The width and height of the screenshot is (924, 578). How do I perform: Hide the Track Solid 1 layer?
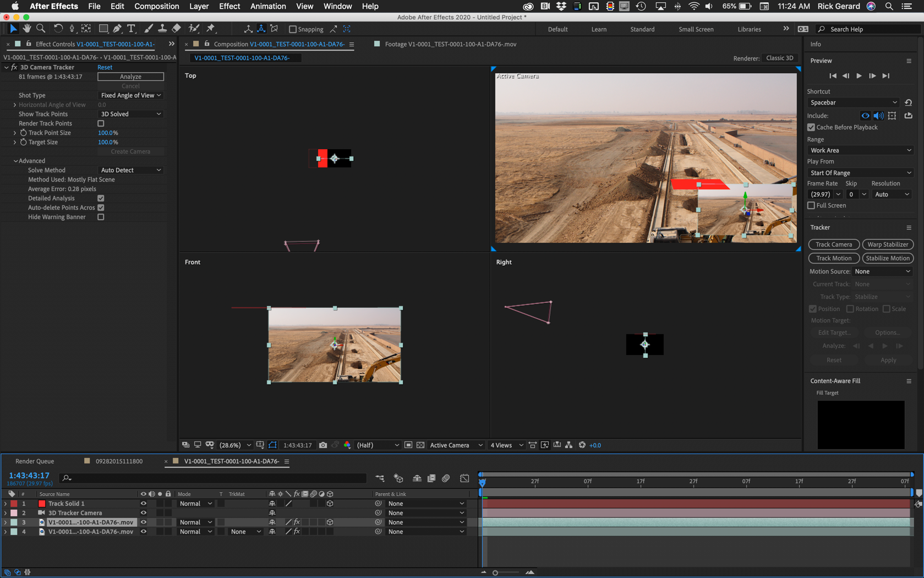point(143,503)
